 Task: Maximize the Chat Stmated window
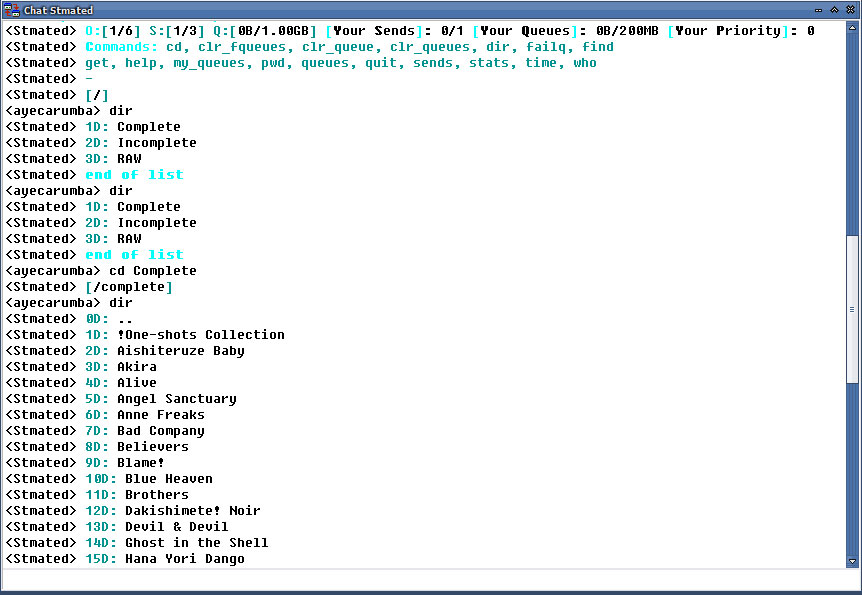click(x=834, y=10)
